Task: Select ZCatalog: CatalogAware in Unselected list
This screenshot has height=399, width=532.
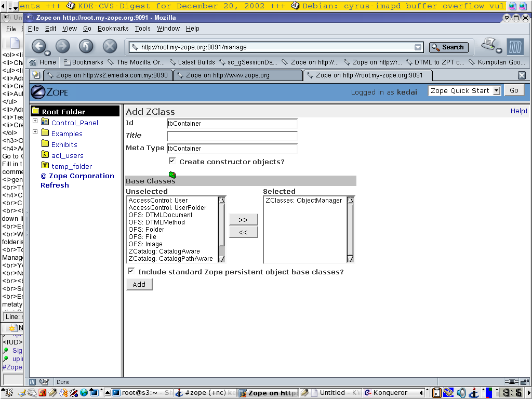Action: point(172,251)
